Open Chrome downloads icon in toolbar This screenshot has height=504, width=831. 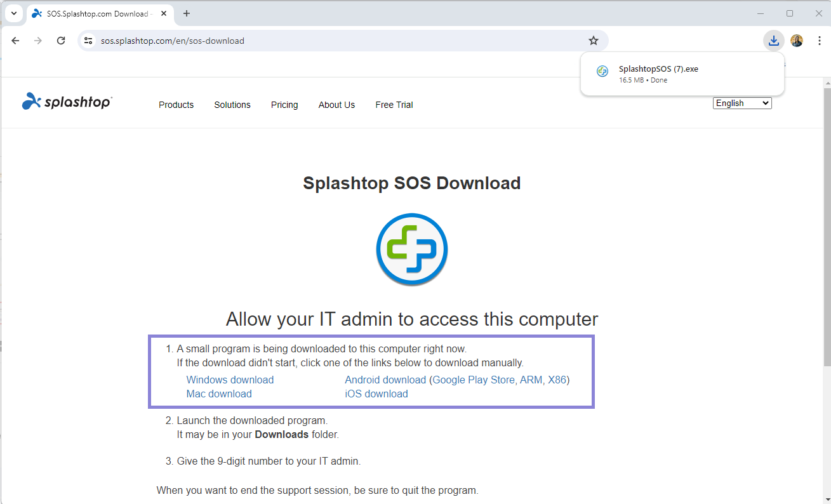773,41
